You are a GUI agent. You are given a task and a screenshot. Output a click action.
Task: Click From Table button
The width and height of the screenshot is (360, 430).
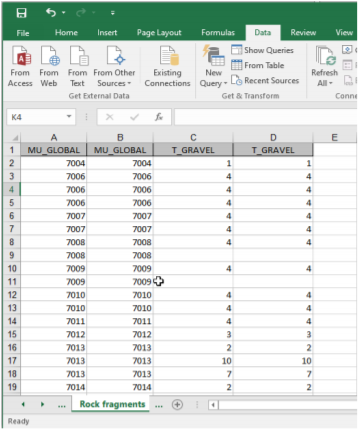[258, 65]
